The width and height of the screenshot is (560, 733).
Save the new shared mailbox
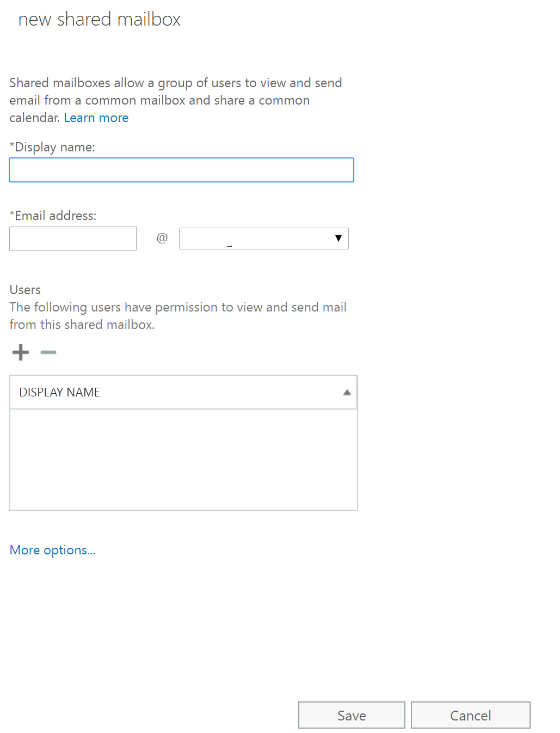coord(352,715)
